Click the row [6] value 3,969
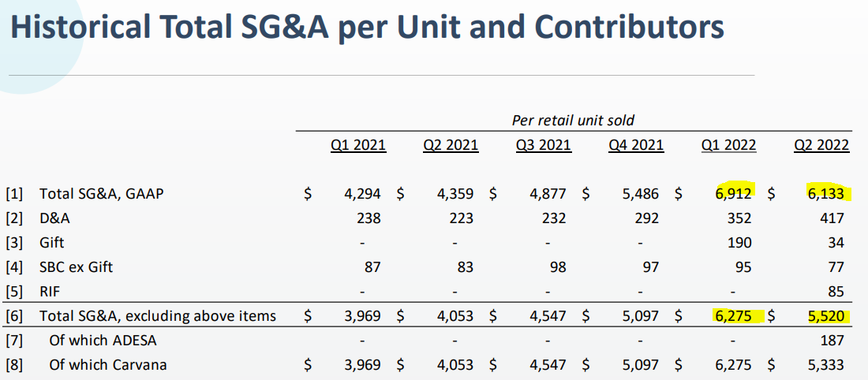The width and height of the screenshot is (868, 380). (362, 316)
